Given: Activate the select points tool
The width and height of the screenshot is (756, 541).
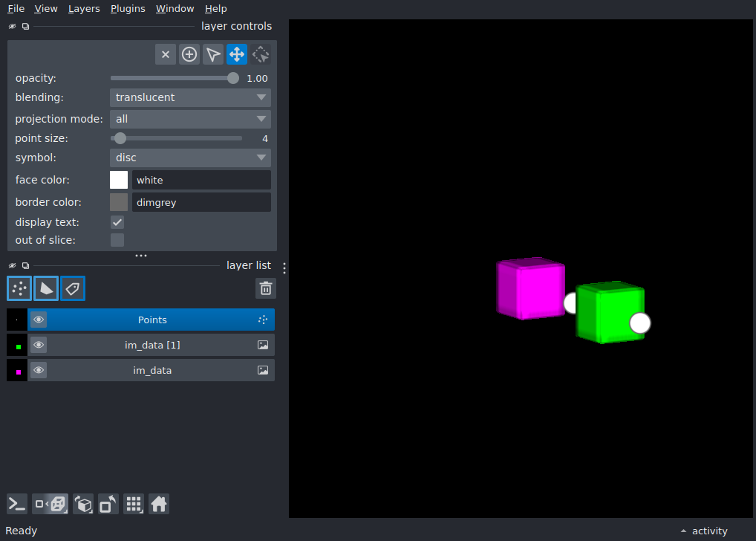Looking at the screenshot, I should point(212,54).
